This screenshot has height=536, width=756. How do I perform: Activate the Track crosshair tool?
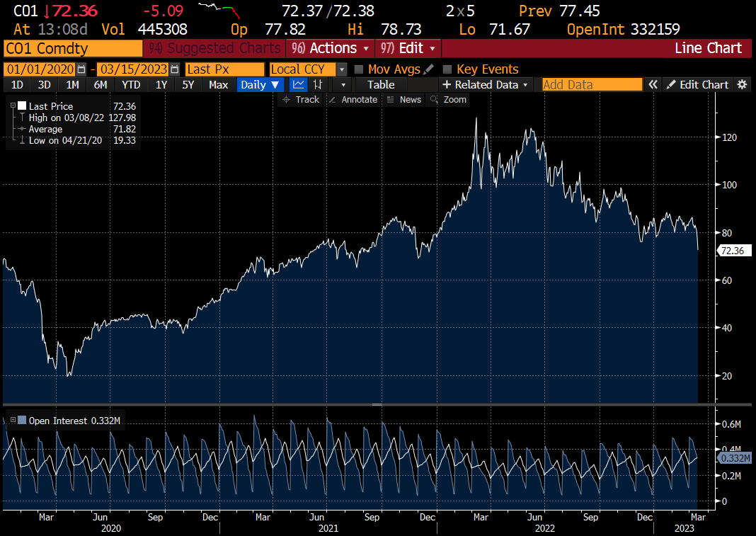coord(301,99)
